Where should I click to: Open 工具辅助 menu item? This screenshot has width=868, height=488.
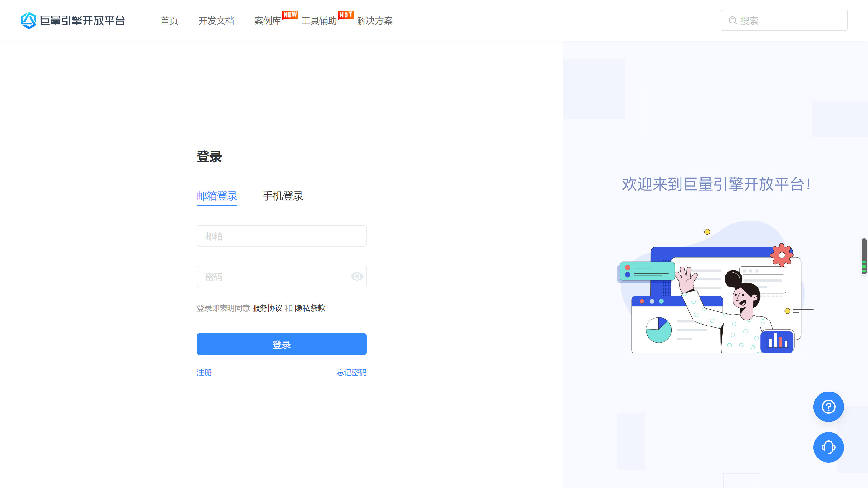[x=319, y=21]
